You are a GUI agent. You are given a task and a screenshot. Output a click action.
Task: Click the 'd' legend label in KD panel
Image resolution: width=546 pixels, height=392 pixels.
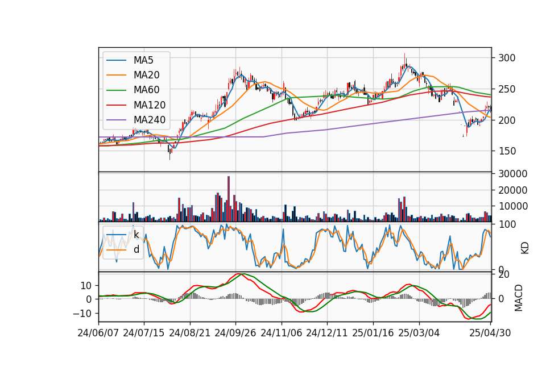(136, 249)
